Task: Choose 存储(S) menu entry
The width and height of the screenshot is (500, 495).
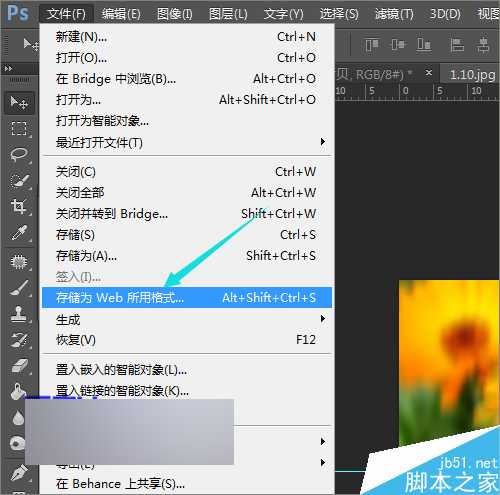Action: coord(187,235)
